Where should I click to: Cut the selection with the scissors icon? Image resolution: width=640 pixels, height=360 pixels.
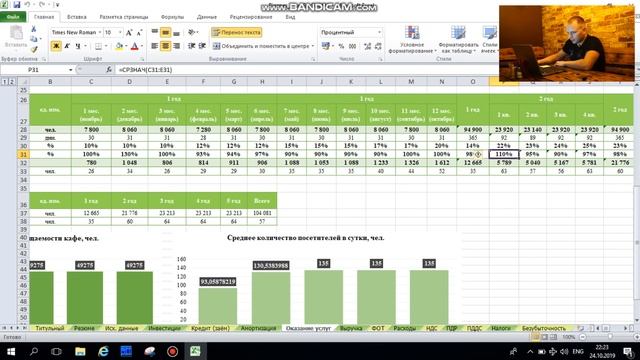coord(34,29)
